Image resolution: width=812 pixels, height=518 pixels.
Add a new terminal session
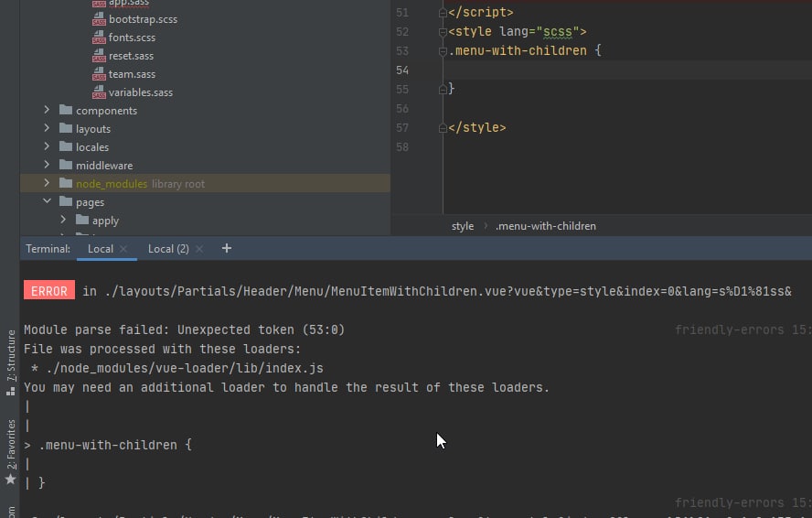tap(226, 248)
